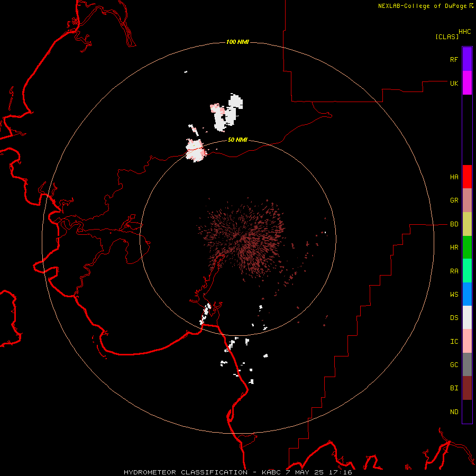Click the IC legend label

click(454, 342)
